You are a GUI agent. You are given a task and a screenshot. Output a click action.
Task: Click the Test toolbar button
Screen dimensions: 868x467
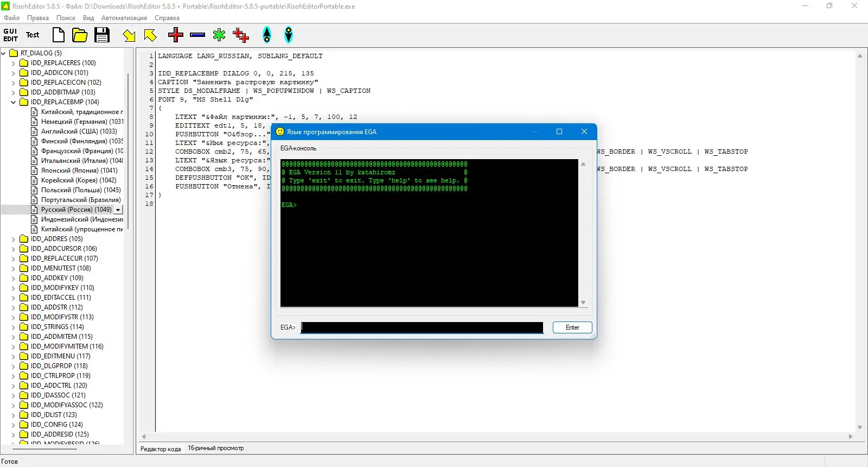pyautogui.click(x=33, y=35)
